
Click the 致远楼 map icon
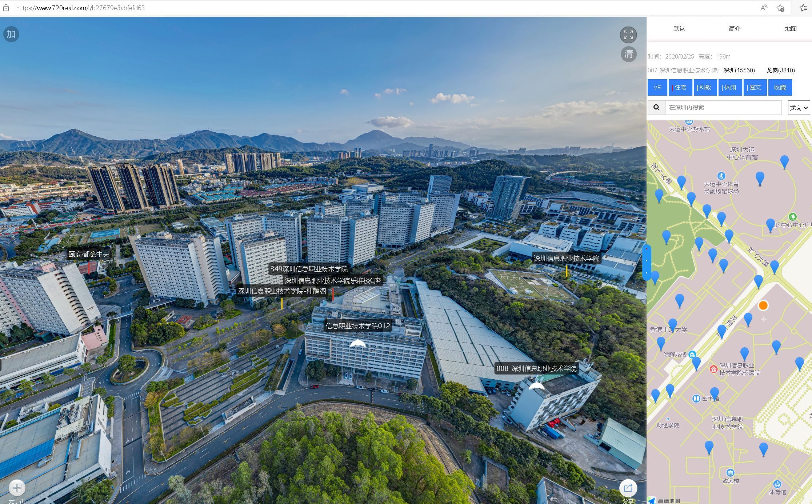(x=730, y=473)
